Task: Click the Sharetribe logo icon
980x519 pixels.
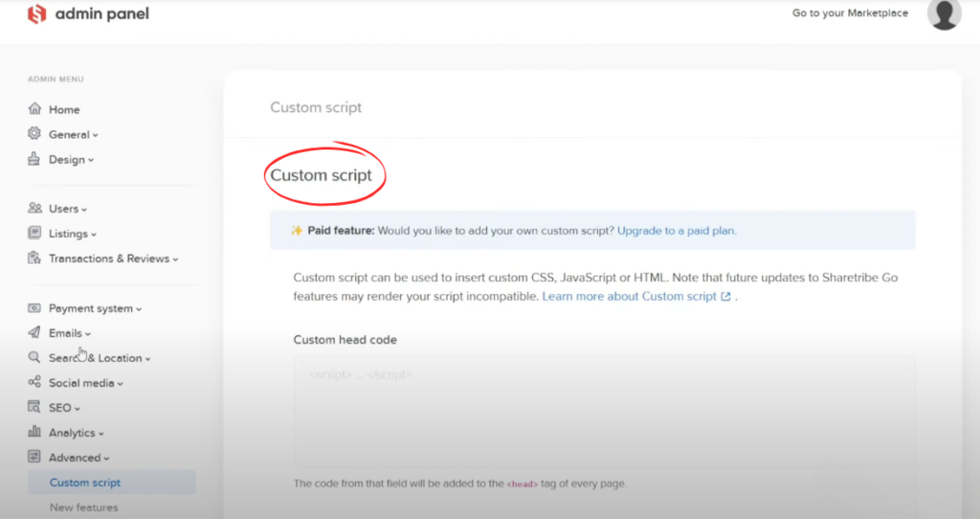Action: click(37, 13)
